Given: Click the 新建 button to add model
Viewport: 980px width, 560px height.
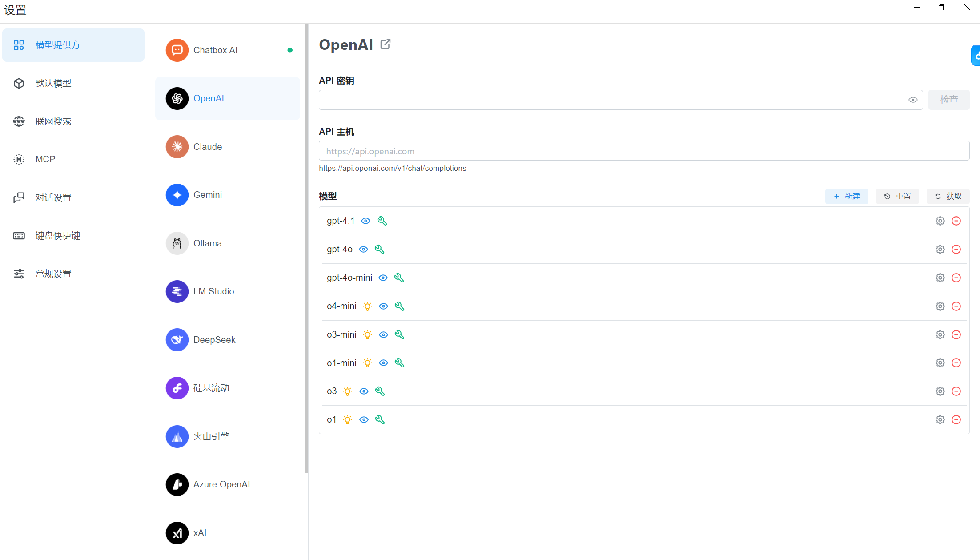Looking at the screenshot, I should click(x=847, y=196).
